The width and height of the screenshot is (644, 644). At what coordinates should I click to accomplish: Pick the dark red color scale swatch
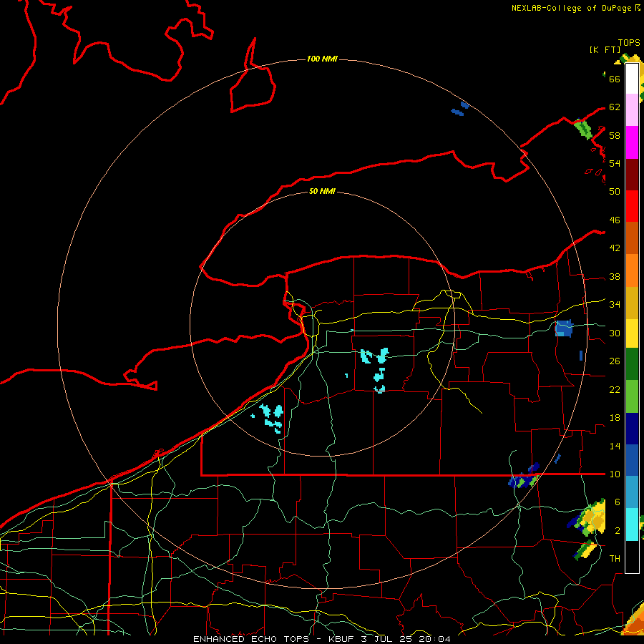point(632,175)
